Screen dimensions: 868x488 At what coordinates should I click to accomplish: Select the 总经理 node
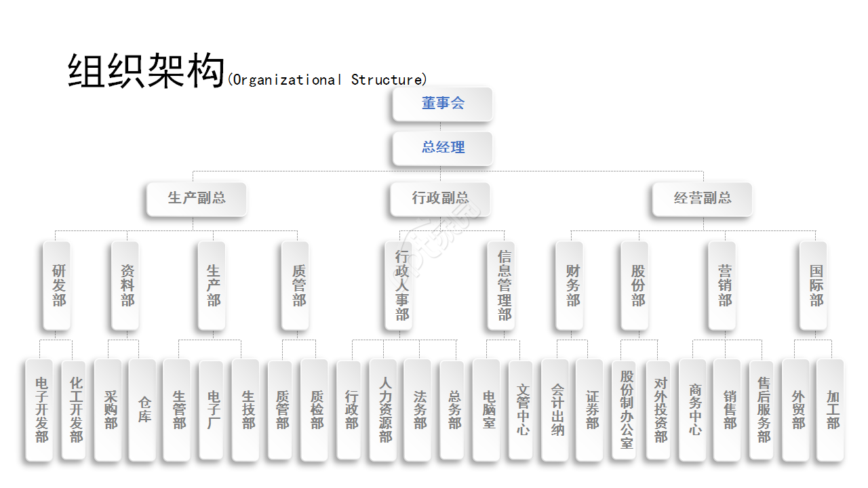(442, 148)
